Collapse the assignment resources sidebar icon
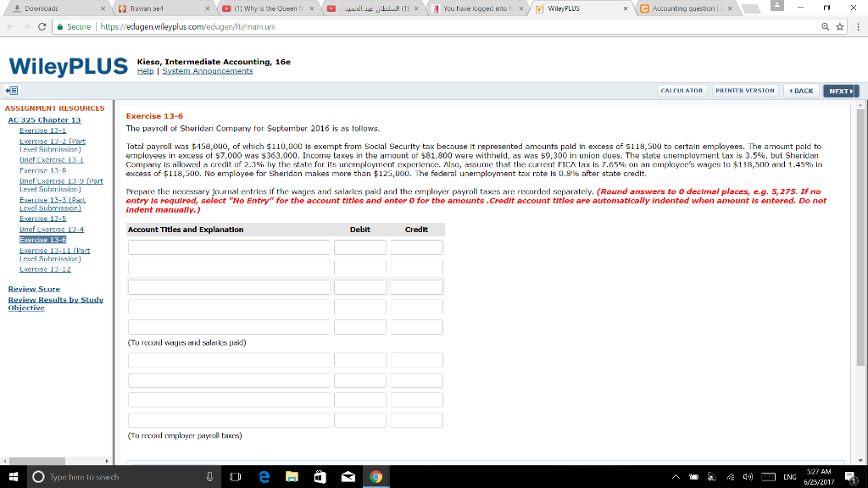Screen dimensions: 868x488 [x=12, y=91]
